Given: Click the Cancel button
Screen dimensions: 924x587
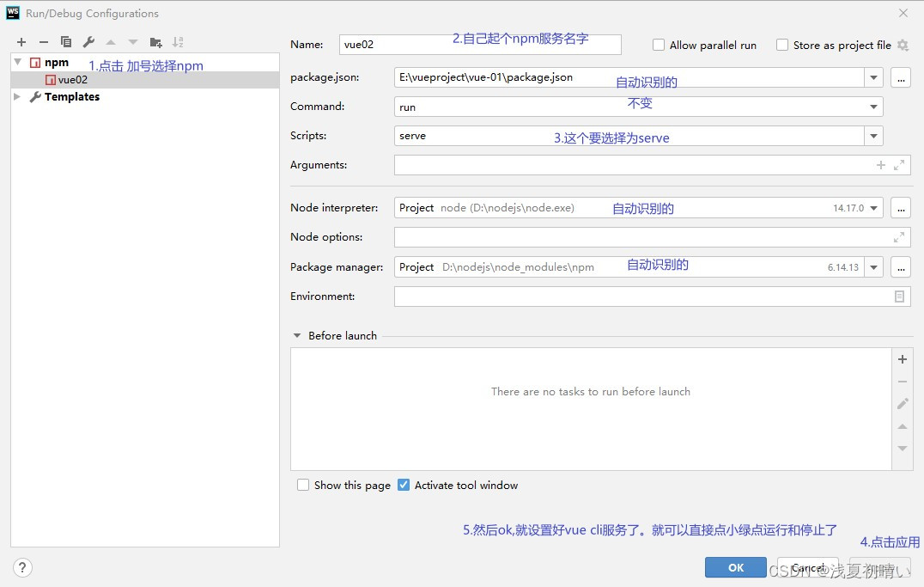Looking at the screenshot, I should point(808,567).
